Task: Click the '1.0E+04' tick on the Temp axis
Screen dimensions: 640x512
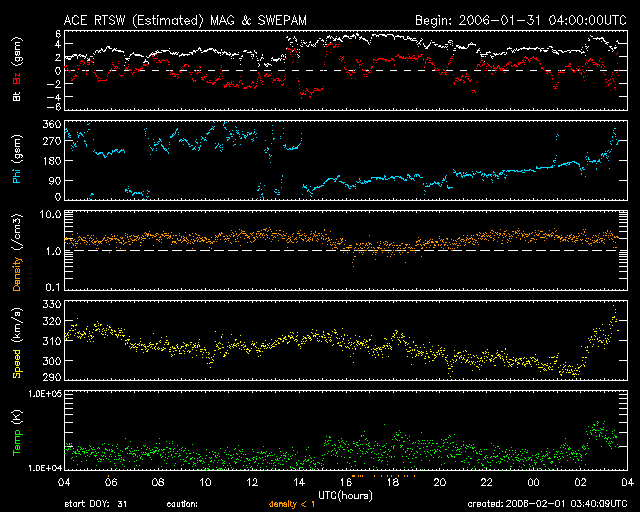Action: coord(45,468)
